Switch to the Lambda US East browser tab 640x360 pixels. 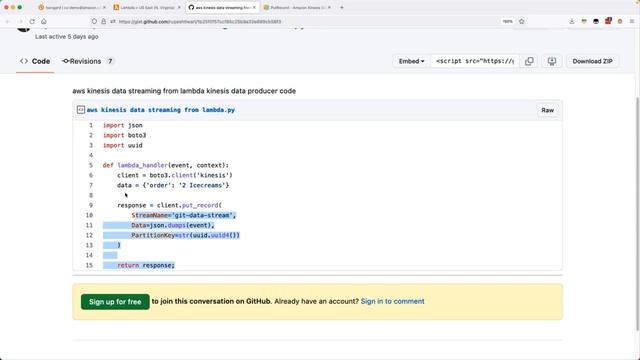(x=148, y=7)
